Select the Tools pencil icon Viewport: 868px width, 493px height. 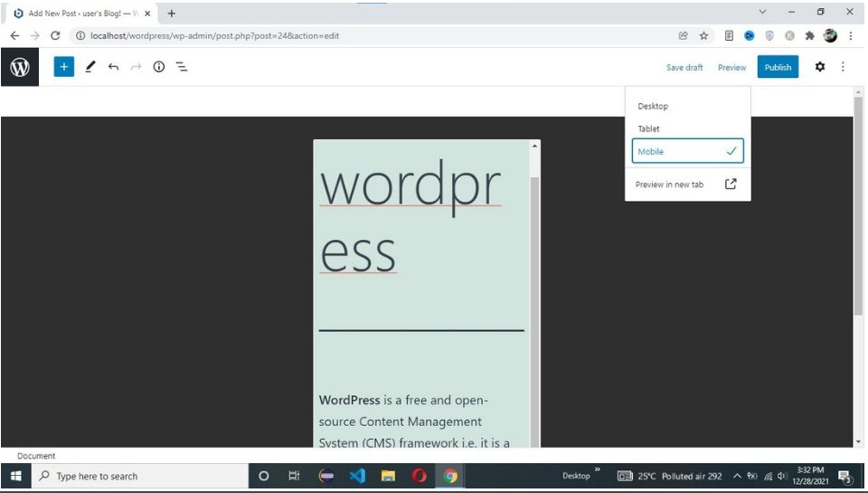[90, 67]
